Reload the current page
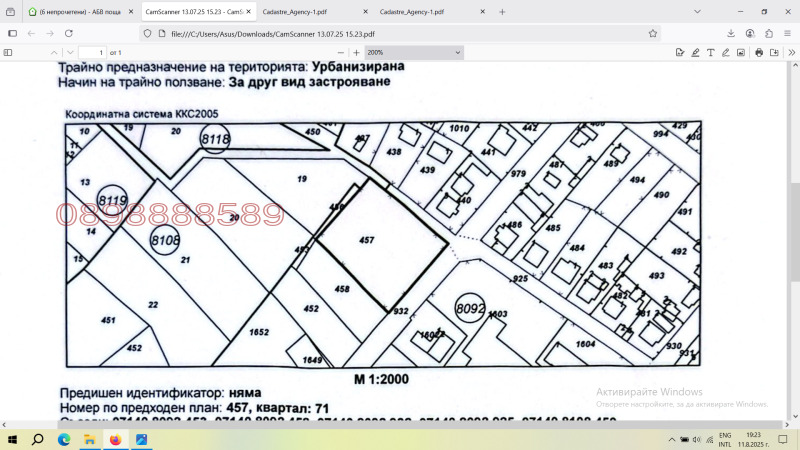This screenshot has height=450, width=800. click(x=68, y=33)
